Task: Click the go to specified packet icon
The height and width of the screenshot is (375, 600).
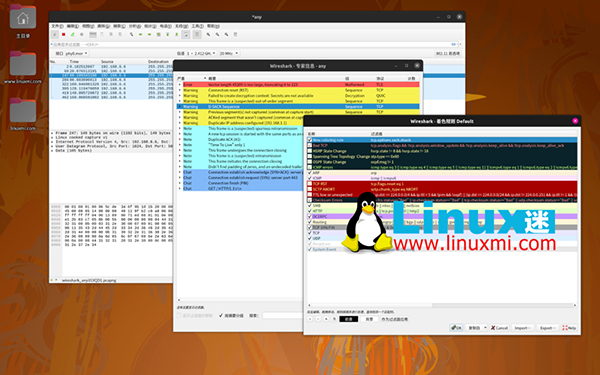Action: pyautogui.click(x=158, y=34)
